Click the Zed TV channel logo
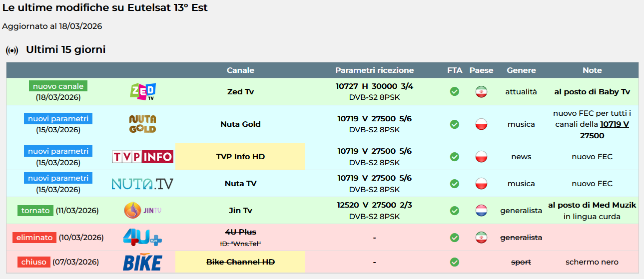The height and width of the screenshot is (279, 644). coord(142,92)
